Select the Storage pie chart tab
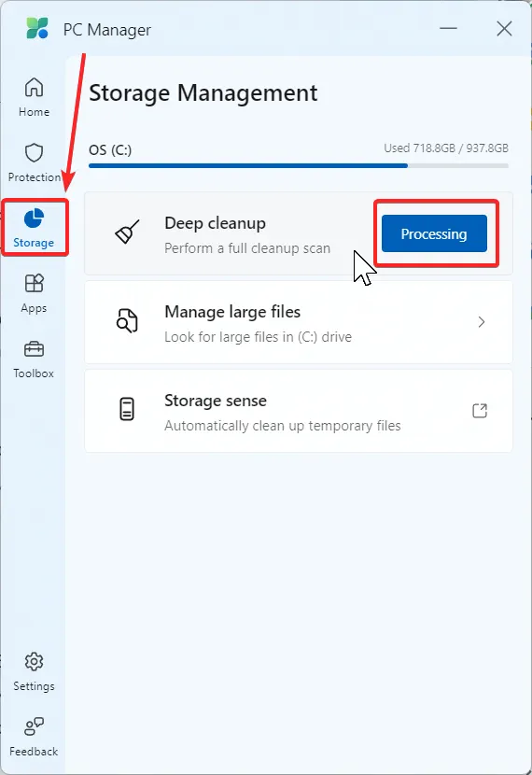 [x=34, y=229]
